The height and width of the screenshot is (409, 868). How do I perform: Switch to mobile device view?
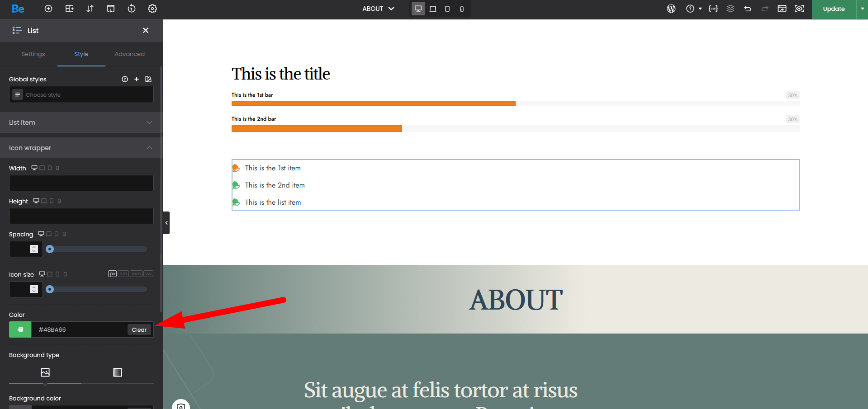pyautogui.click(x=461, y=9)
